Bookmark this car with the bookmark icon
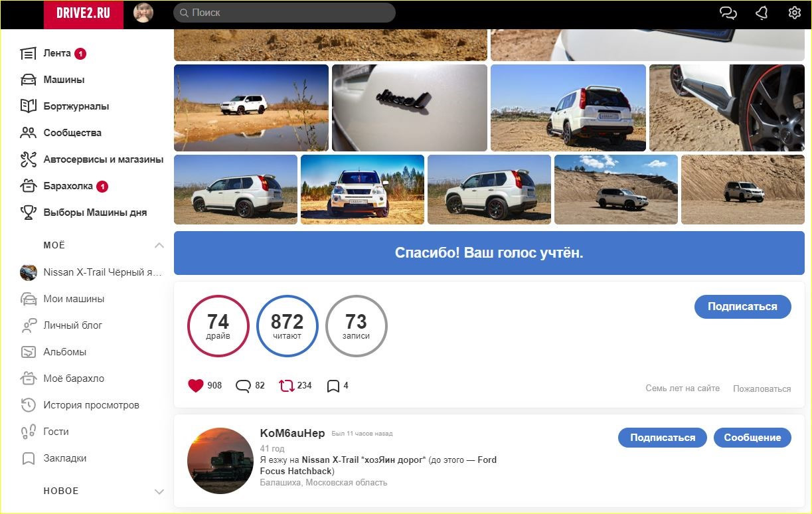812x514 pixels. [333, 386]
